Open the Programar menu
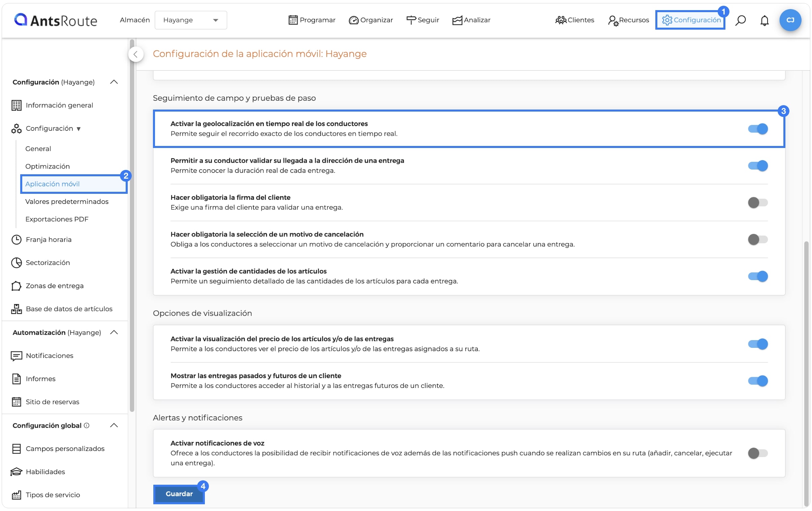The width and height of the screenshot is (812, 511). tap(312, 20)
